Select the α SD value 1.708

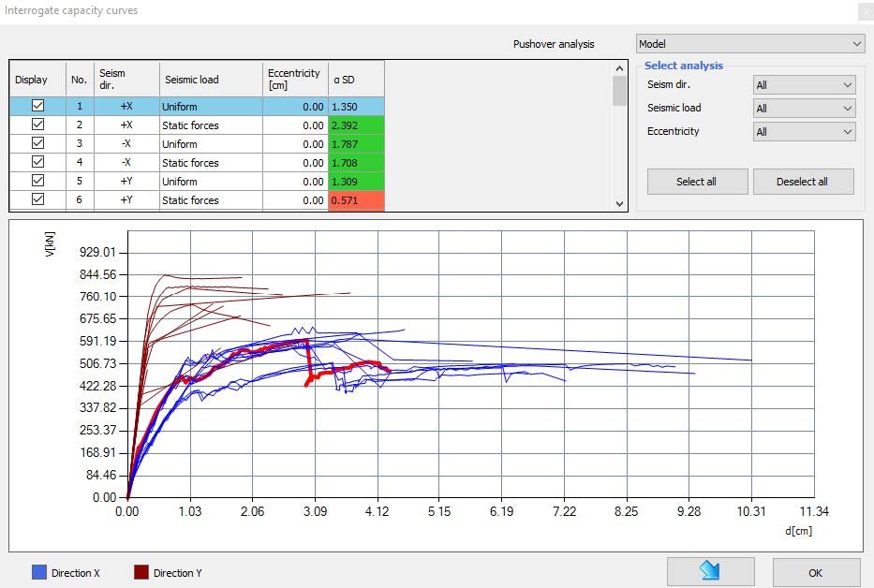tap(356, 163)
